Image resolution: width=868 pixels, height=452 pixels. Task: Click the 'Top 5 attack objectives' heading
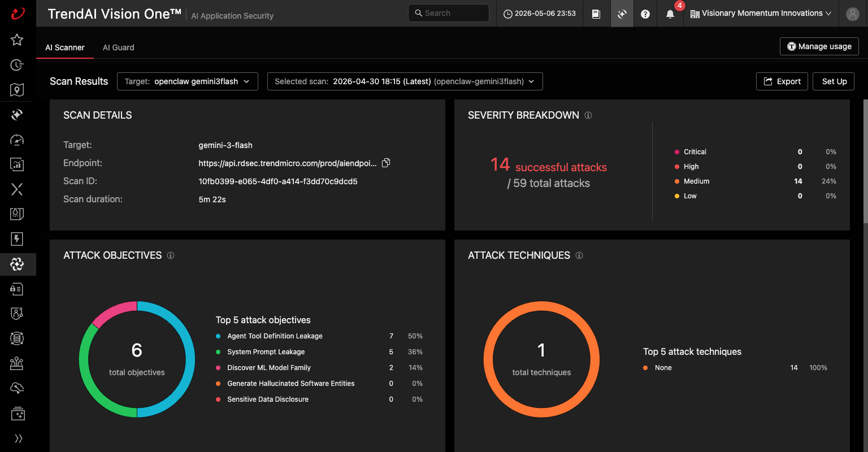coord(263,320)
